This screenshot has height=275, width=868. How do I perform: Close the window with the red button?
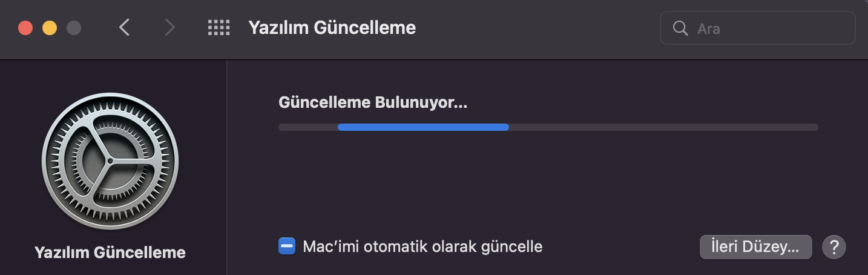pyautogui.click(x=25, y=28)
